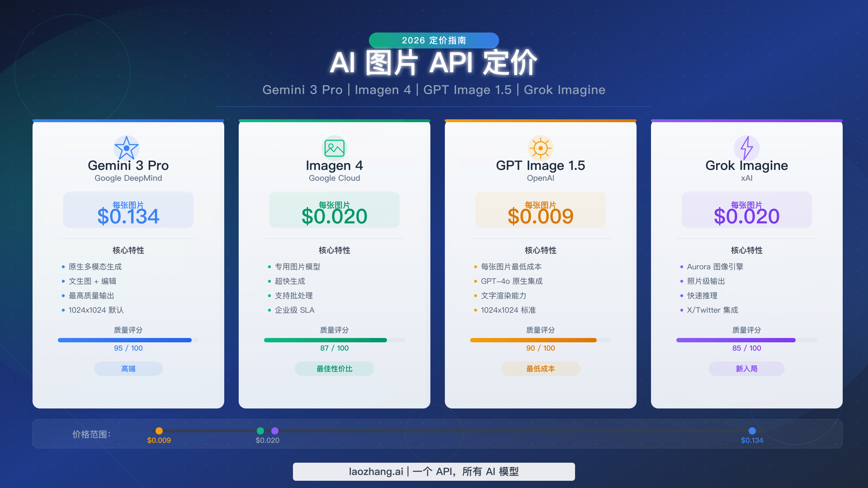The image size is (868, 488).
Task: Click the 高端 tag on Gemini card
Action: click(x=128, y=369)
